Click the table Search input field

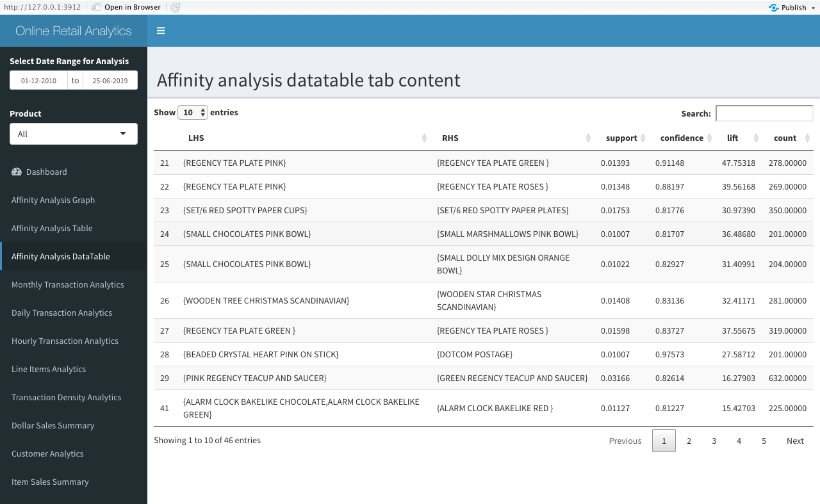(x=764, y=113)
